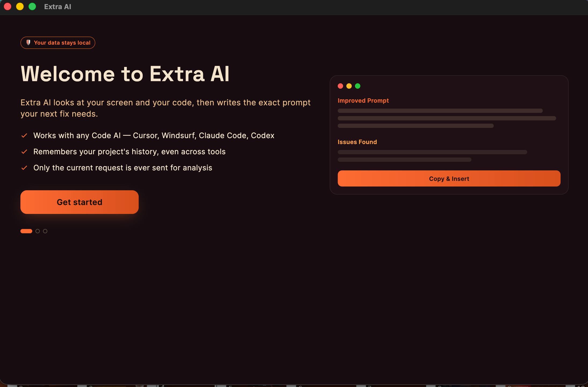The width and height of the screenshot is (588, 387).
Task: Click the yellow dot in the preview card
Action: click(x=349, y=86)
